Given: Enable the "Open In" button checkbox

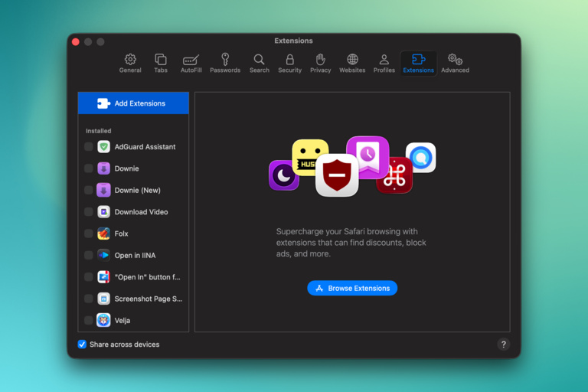Looking at the screenshot, I should click(x=89, y=277).
